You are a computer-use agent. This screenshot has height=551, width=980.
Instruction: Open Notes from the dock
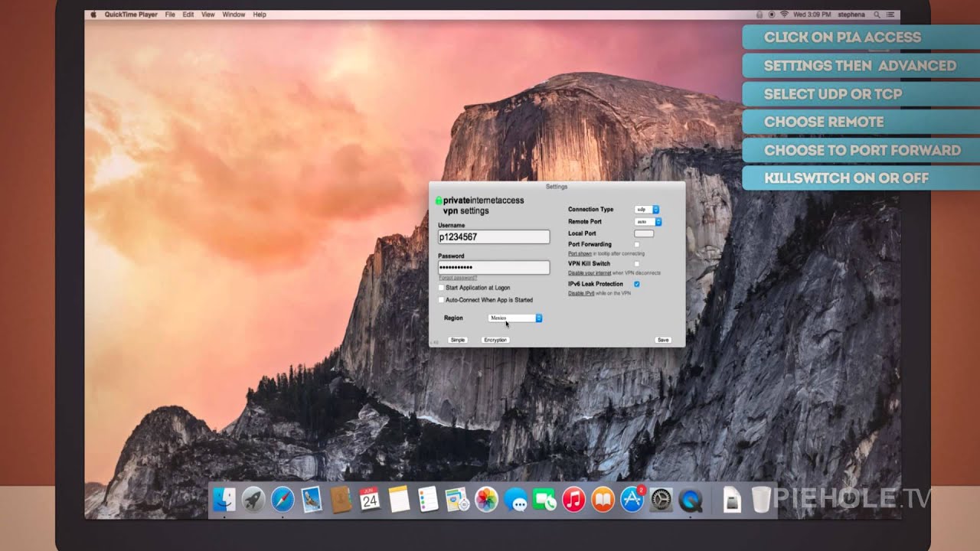tap(399, 500)
